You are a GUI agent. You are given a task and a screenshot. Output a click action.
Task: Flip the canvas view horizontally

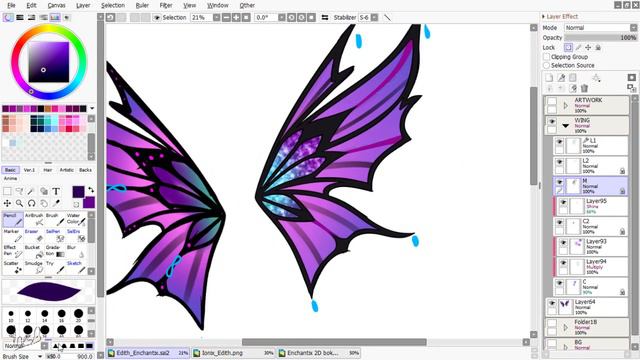coord(325,18)
